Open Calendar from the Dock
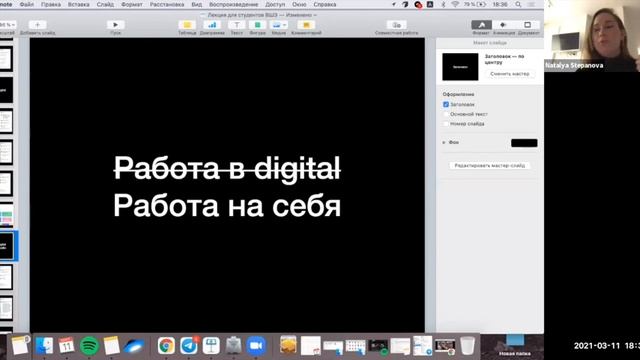Screen dimensions: 640x360 coord(66,346)
